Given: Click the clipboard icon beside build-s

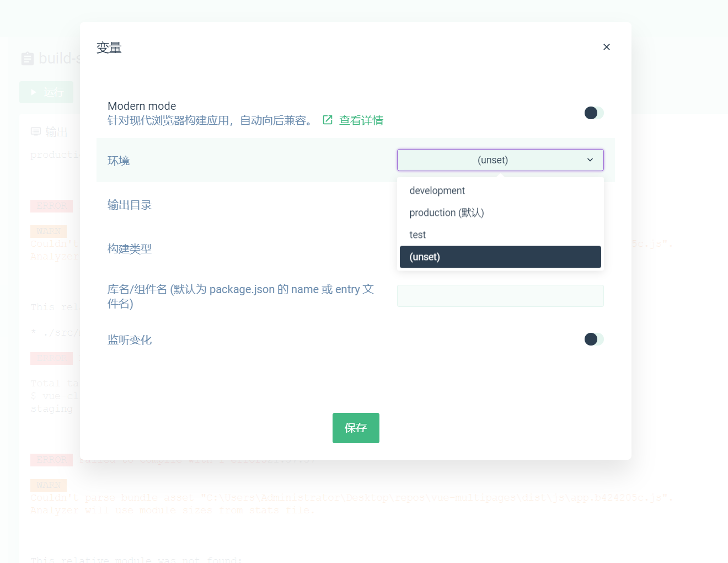Looking at the screenshot, I should 28,58.
